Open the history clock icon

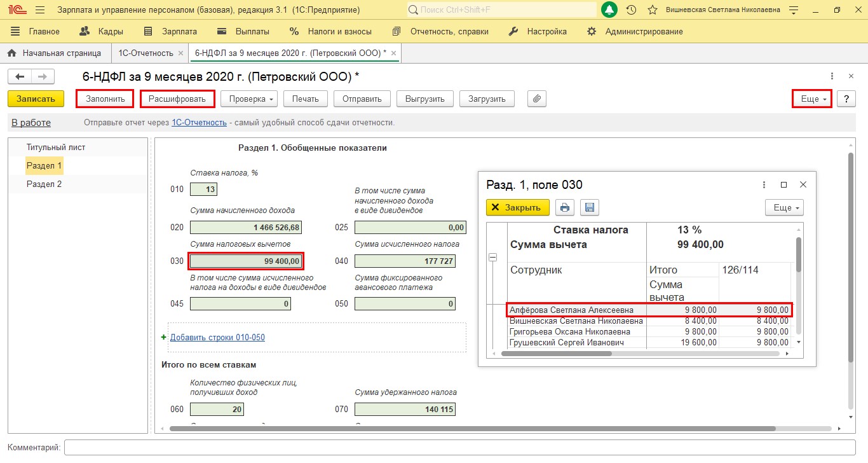(631, 10)
